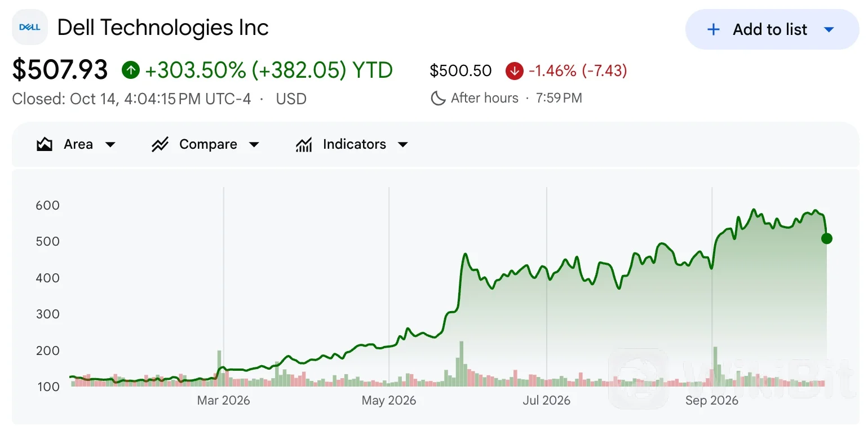Click the Indicators bar-chart icon
The height and width of the screenshot is (426, 868).
click(x=304, y=144)
